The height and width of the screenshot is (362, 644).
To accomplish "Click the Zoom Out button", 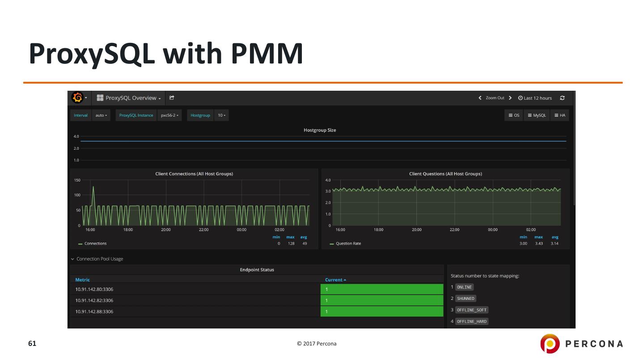I will (x=495, y=98).
